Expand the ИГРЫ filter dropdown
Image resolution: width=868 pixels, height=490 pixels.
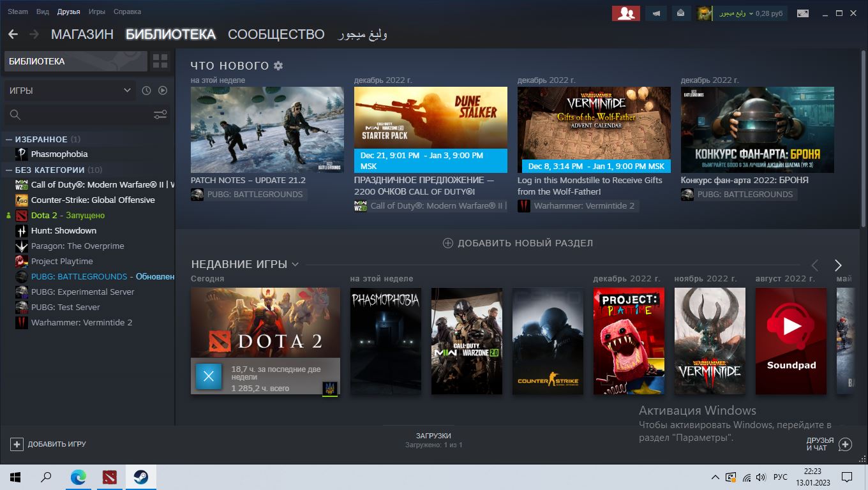pos(70,91)
